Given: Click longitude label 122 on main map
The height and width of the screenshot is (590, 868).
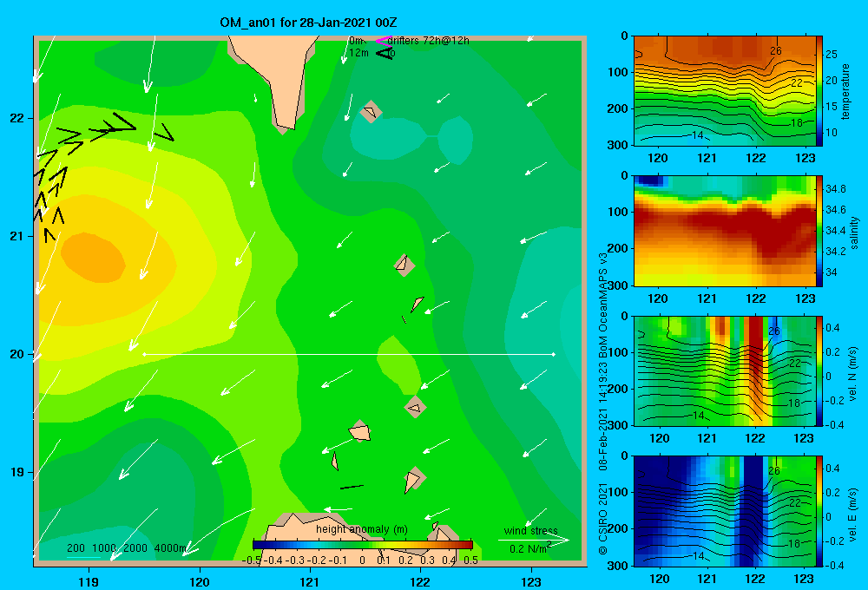Looking at the screenshot, I should [x=420, y=581].
